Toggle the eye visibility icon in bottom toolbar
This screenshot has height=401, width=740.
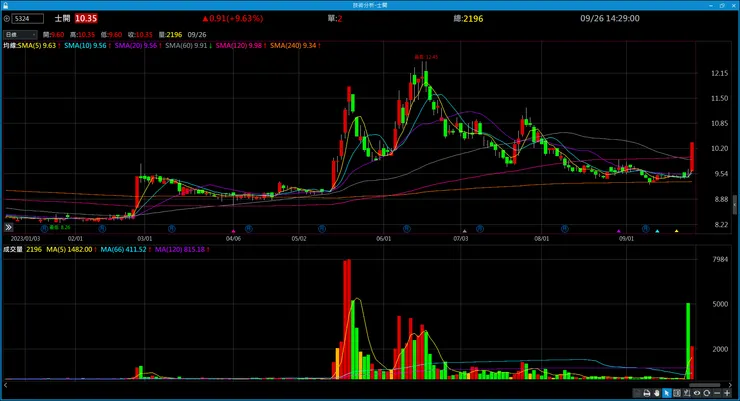click(x=697, y=393)
